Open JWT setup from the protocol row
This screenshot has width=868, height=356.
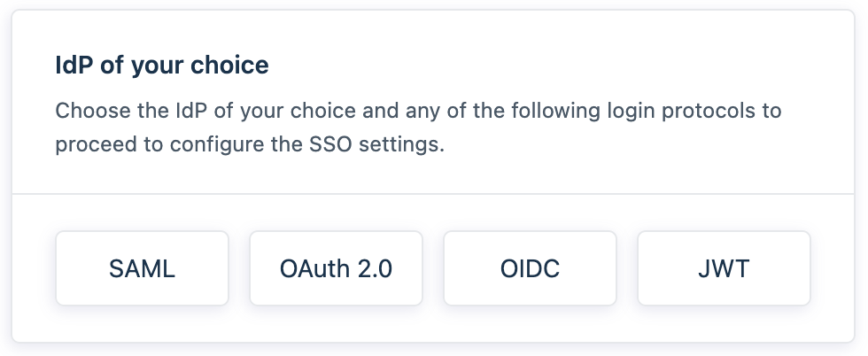pyautogui.click(x=724, y=268)
